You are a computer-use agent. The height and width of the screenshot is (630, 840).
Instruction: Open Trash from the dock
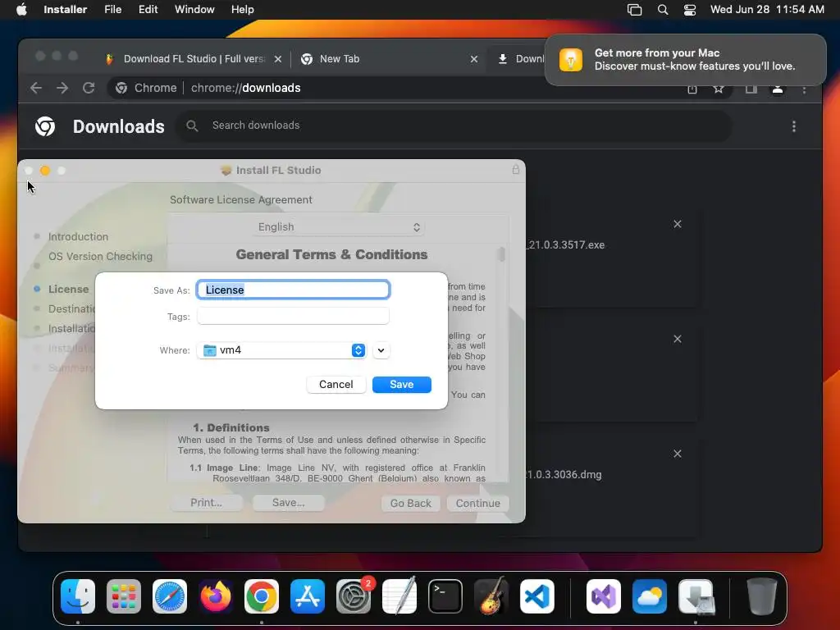(x=762, y=596)
